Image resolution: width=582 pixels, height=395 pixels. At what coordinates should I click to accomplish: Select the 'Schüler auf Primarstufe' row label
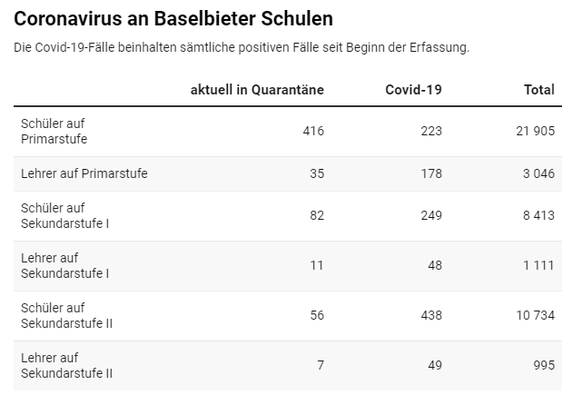54,131
